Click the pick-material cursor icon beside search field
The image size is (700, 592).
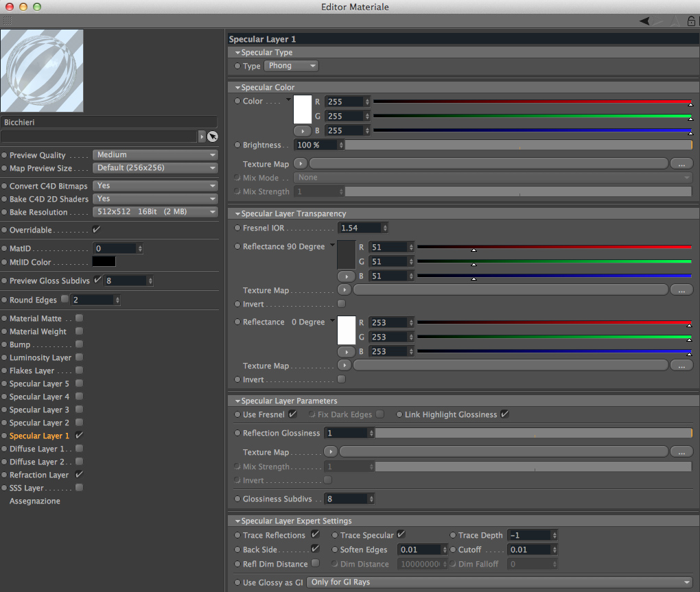(213, 137)
